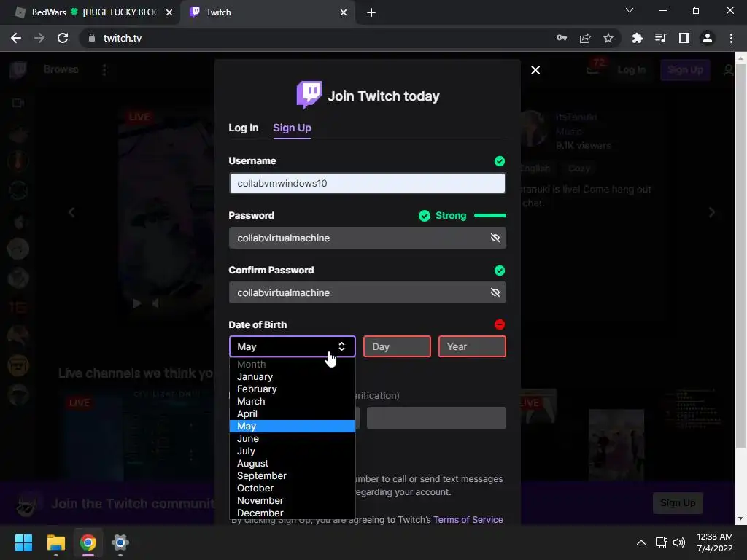Choose August from the month list
Screen dimensions: 747x560
293,463
